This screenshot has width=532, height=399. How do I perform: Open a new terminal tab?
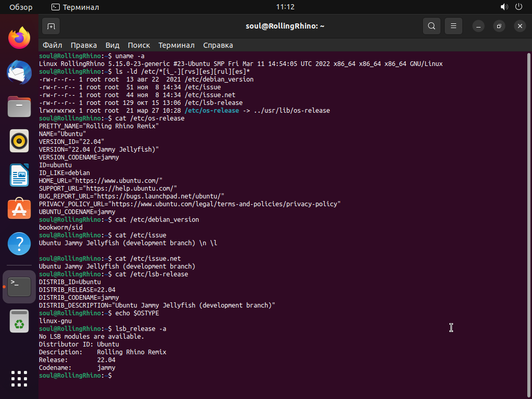coord(51,26)
